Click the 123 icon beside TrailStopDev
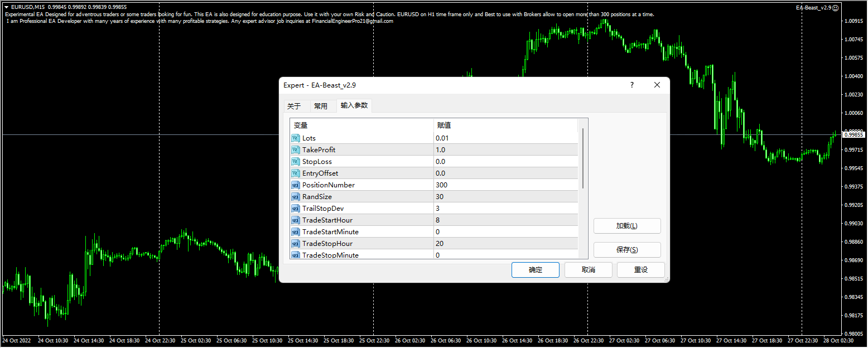 click(x=295, y=208)
